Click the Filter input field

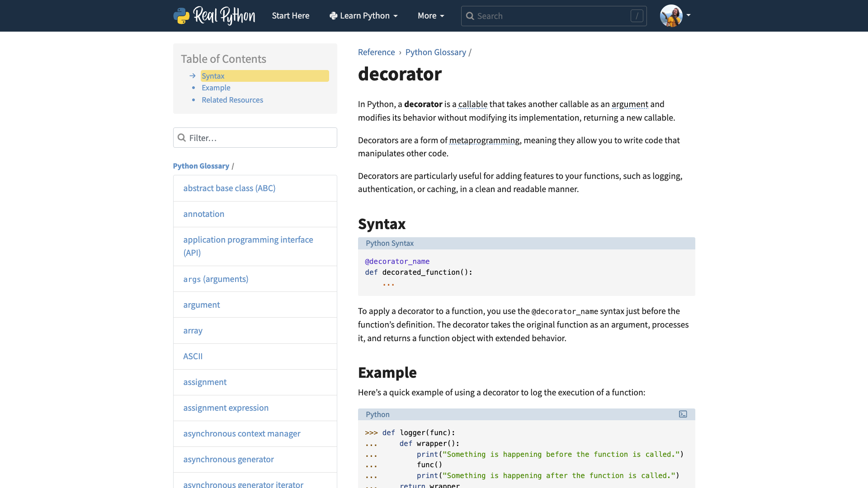(x=260, y=138)
